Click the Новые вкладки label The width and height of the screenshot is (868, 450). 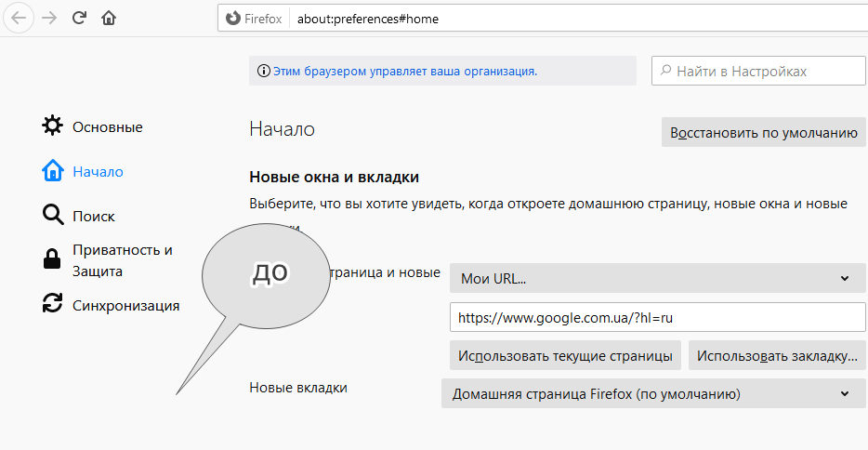[x=298, y=388]
